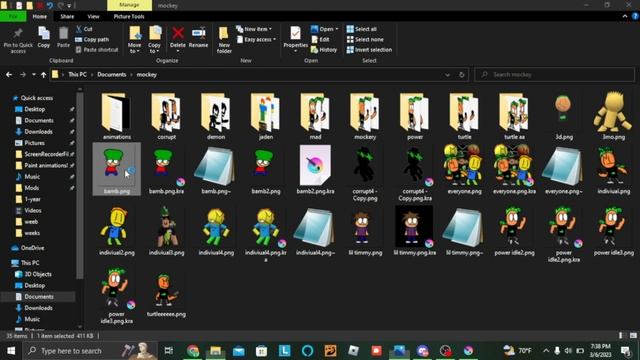Open Roblox from the taskbar
This screenshot has width=640, height=360.
point(353,351)
